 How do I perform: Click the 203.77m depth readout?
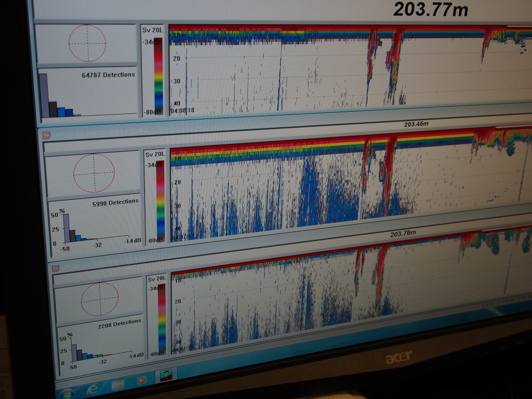coord(430,9)
